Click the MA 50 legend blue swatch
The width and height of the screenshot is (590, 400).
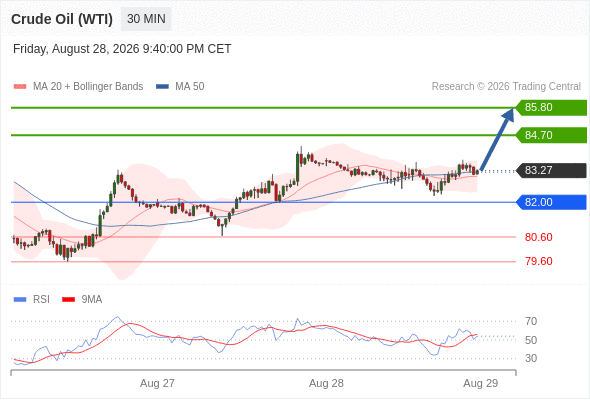coord(162,87)
